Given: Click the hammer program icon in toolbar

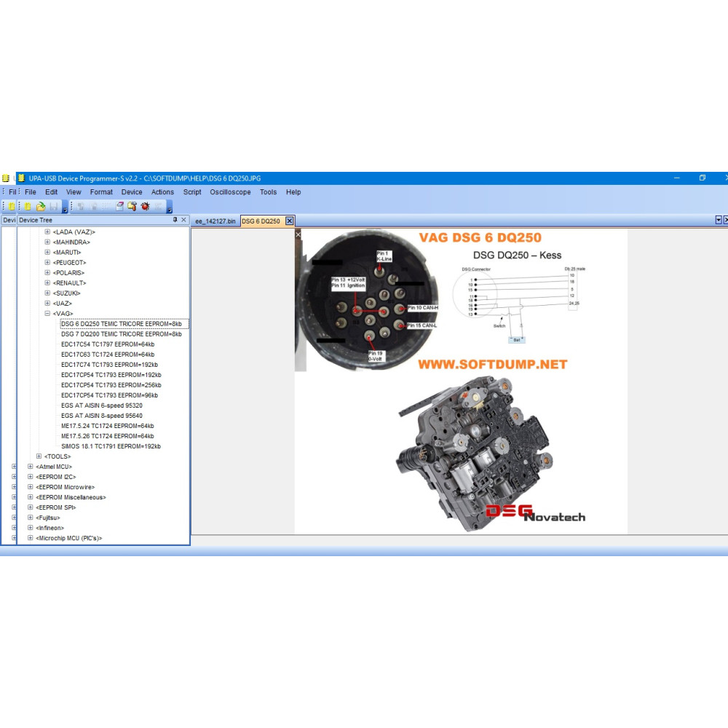Looking at the screenshot, I should point(132,206).
